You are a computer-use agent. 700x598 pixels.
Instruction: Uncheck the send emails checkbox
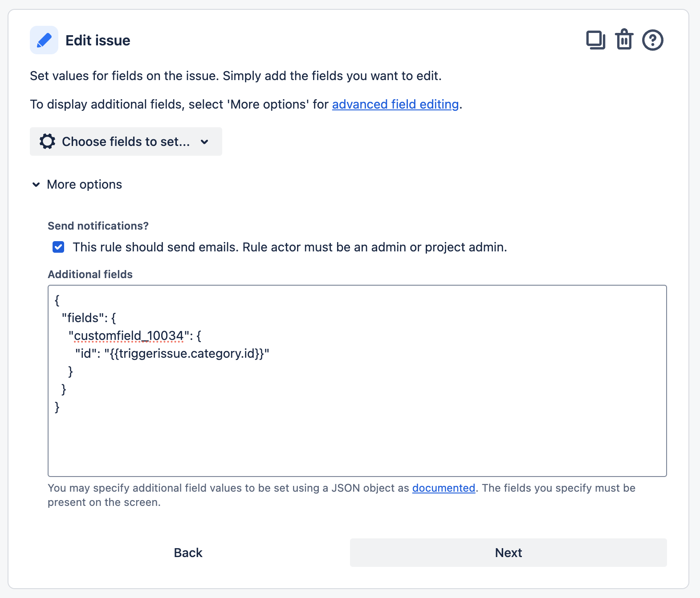58,247
